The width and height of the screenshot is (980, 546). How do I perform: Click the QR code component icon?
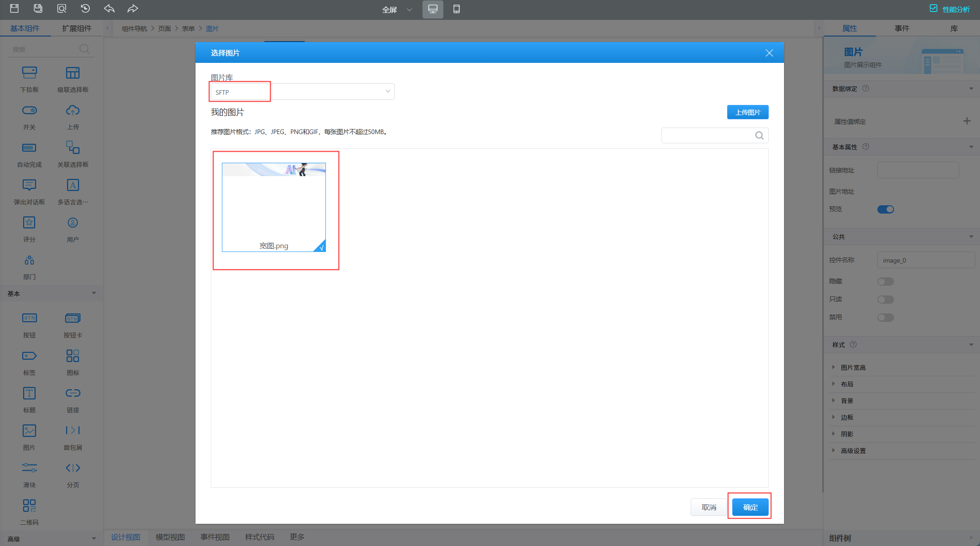[29, 505]
